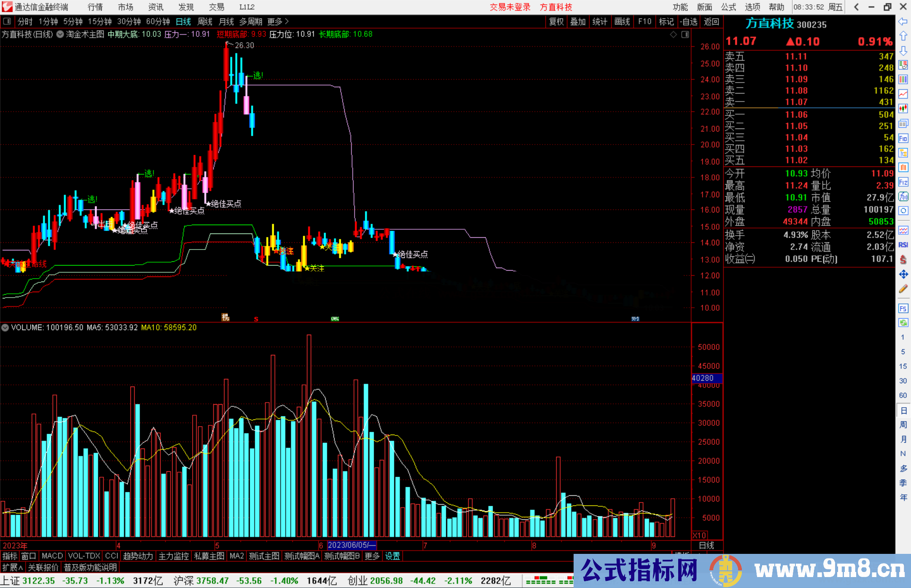The width and height of the screenshot is (911, 588).
Task: Click the 复权 button
Action: pyautogui.click(x=556, y=21)
